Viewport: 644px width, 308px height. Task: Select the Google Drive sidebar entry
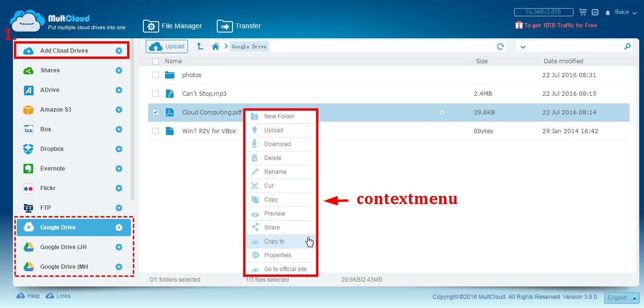74,228
